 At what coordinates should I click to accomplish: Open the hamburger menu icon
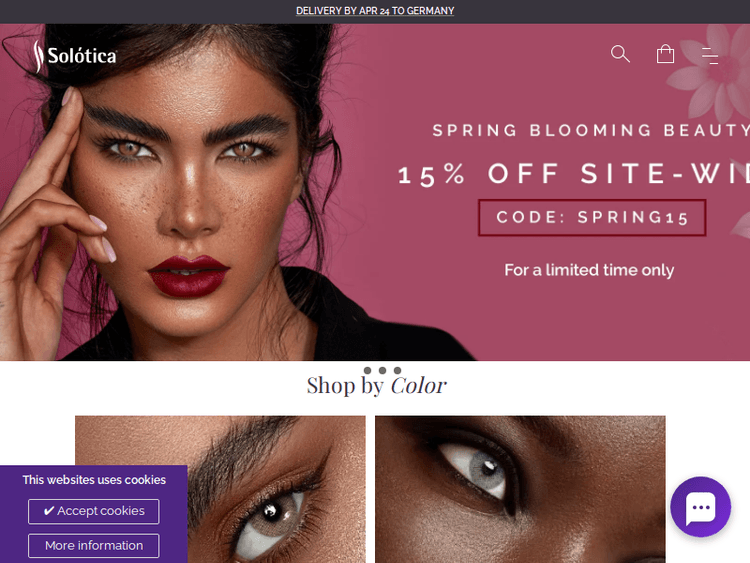[710, 55]
